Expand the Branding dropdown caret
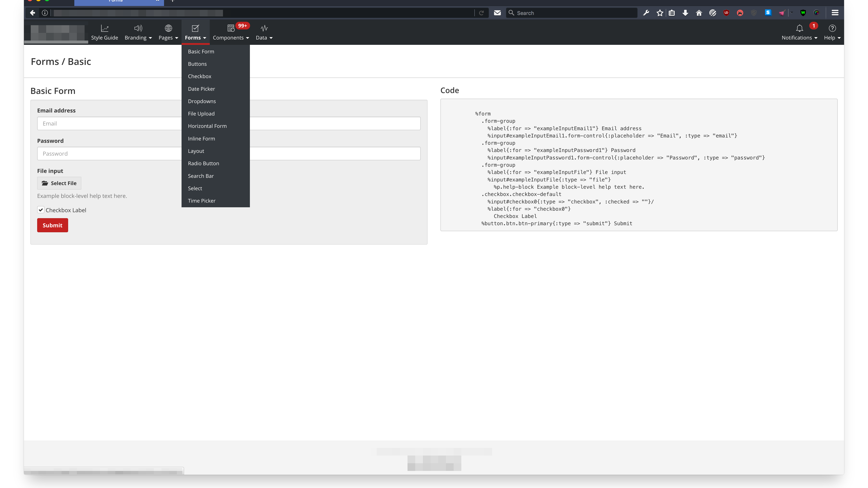Image resolution: width=868 pixels, height=488 pixels. (150, 38)
